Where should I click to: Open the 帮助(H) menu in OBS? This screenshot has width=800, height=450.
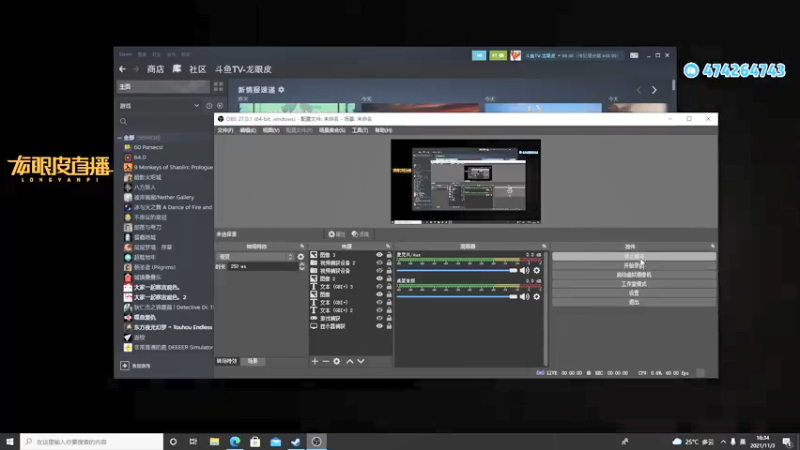click(383, 131)
